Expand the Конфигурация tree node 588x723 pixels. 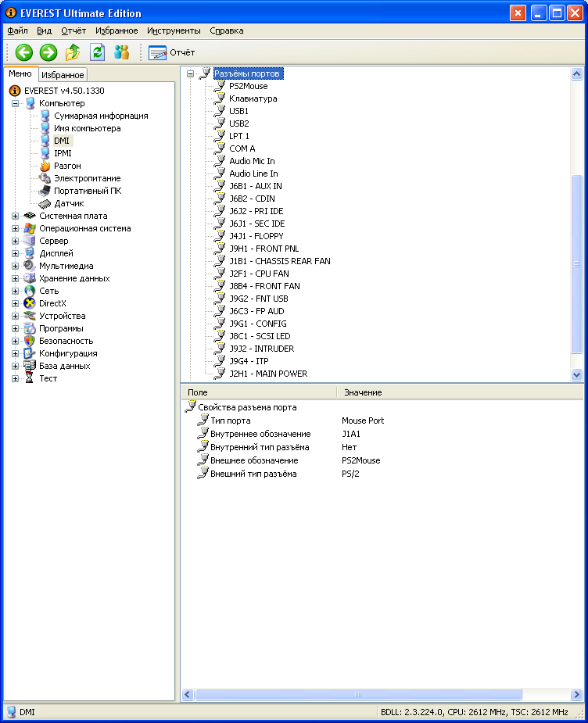15,353
